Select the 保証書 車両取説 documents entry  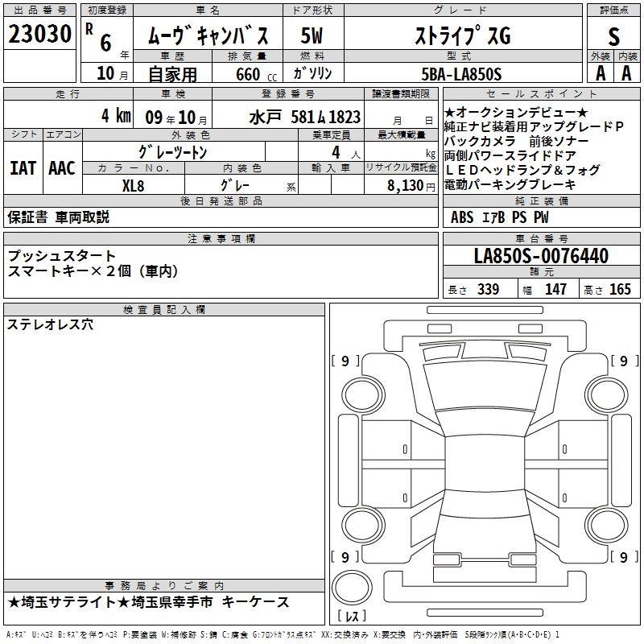[x=59, y=217]
